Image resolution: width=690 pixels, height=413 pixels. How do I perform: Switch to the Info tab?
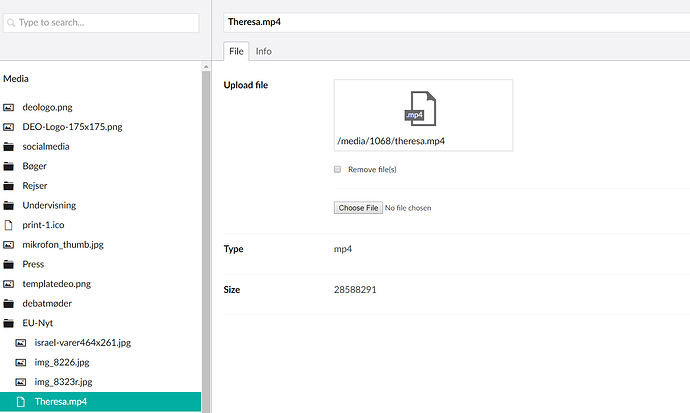click(x=264, y=51)
